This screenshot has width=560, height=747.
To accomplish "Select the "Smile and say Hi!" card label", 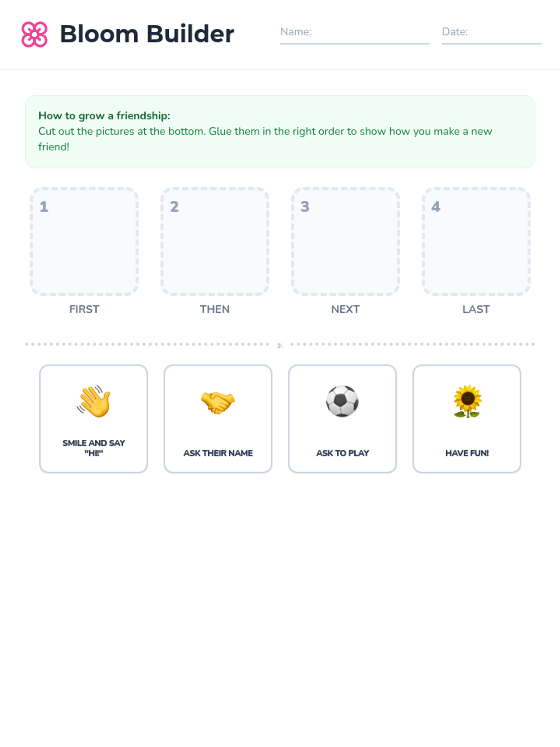I will point(94,448).
